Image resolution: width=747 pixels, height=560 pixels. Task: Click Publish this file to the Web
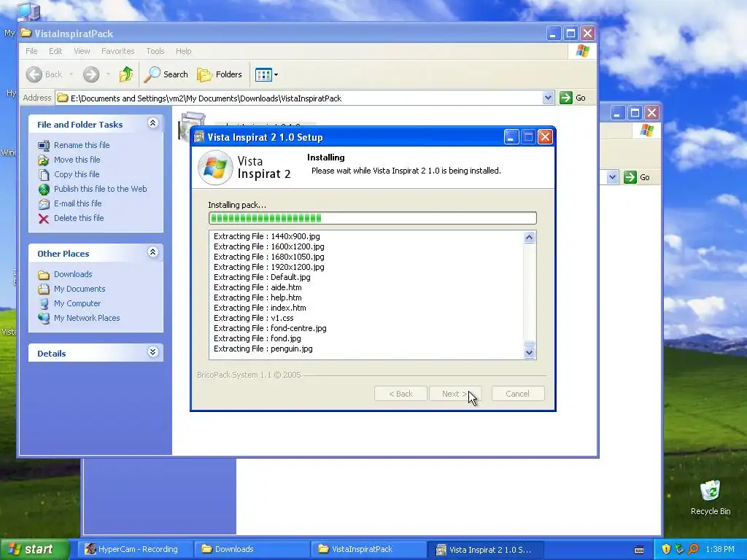click(x=100, y=189)
